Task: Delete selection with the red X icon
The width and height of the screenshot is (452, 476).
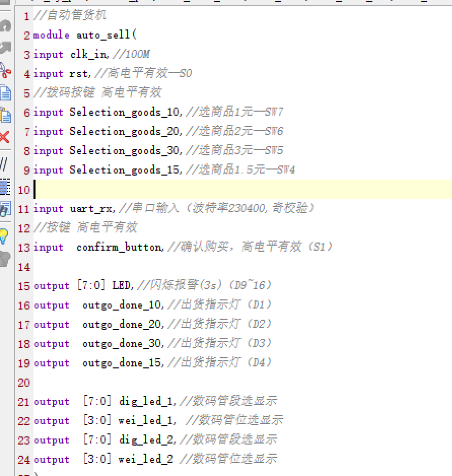Action: (x=5, y=137)
